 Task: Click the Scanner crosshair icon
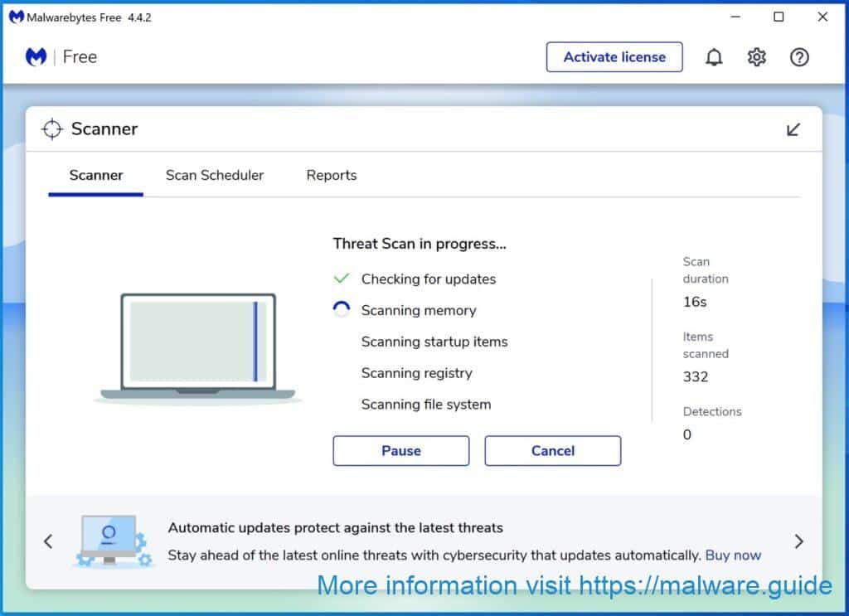point(52,129)
